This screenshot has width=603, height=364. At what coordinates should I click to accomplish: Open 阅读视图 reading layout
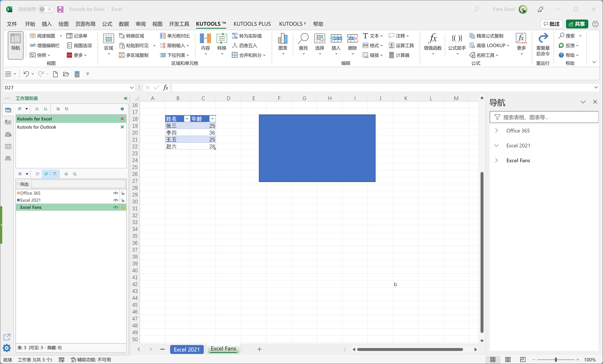tap(43, 36)
